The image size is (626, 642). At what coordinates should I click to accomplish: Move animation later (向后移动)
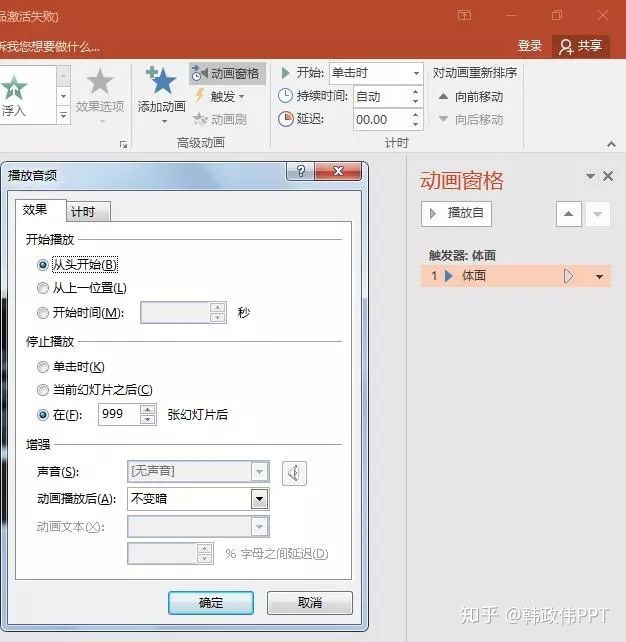[470, 120]
